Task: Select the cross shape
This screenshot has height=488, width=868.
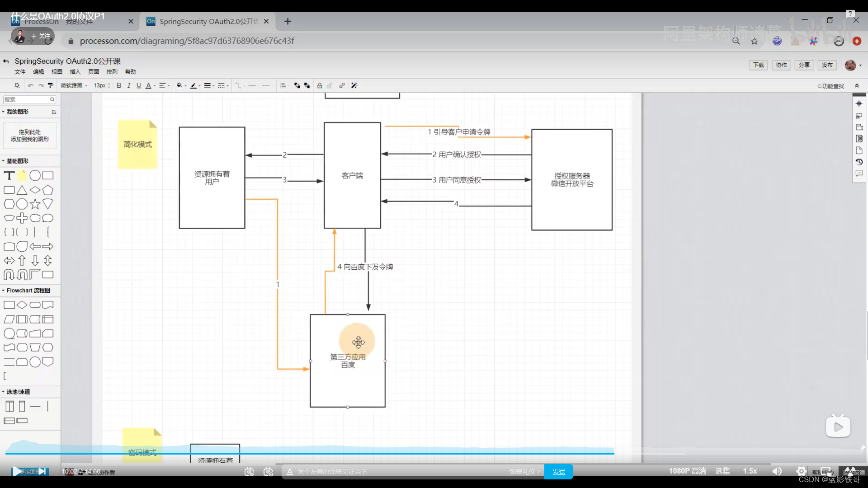Action: click(22, 218)
